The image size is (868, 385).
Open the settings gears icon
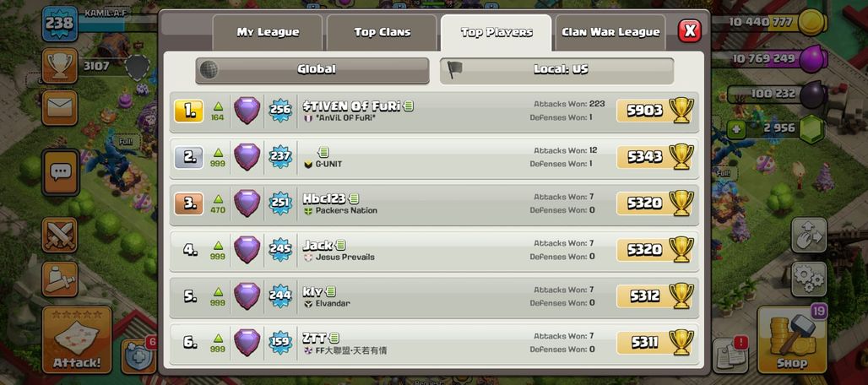coord(809,279)
